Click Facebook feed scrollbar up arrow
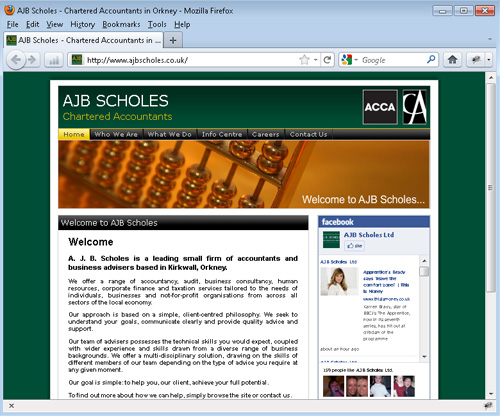This screenshot has width=500, height=416. [424, 261]
